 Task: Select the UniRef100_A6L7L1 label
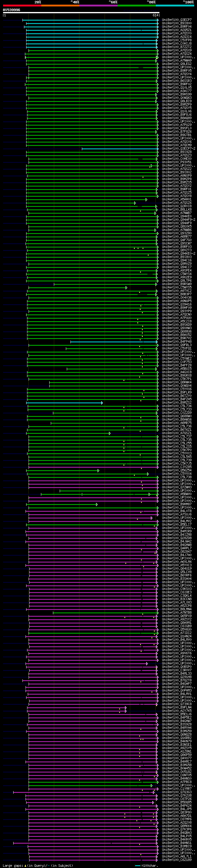tap(177, 856)
